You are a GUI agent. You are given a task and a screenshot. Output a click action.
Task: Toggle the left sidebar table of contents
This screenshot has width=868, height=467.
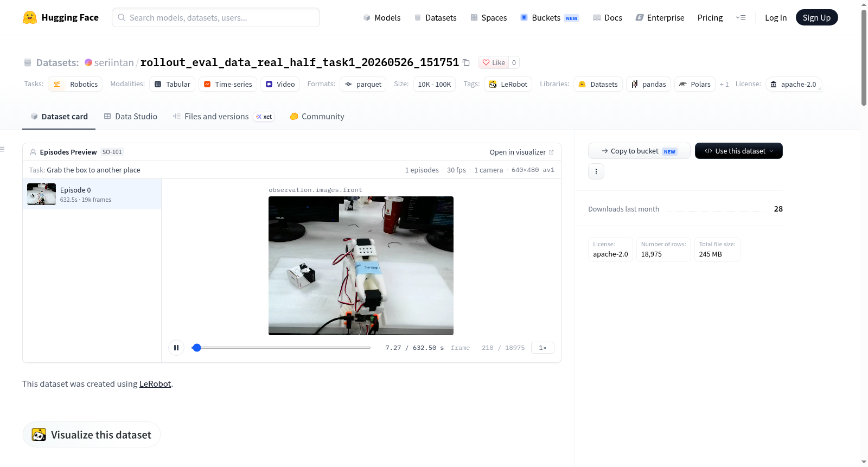3,149
